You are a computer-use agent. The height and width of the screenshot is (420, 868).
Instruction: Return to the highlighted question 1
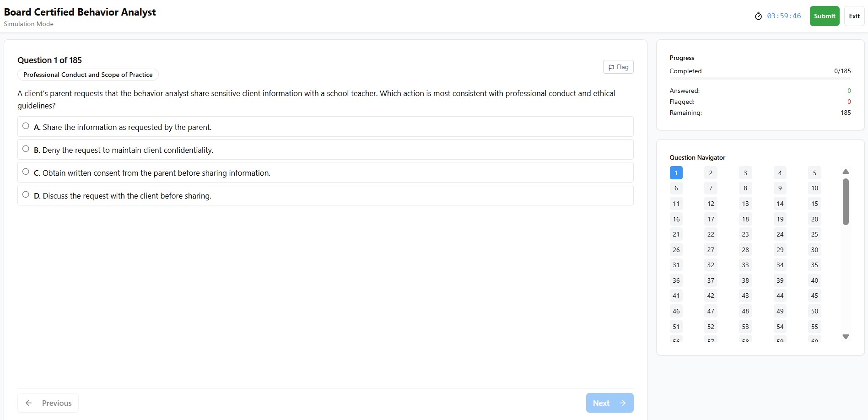pos(676,172)
